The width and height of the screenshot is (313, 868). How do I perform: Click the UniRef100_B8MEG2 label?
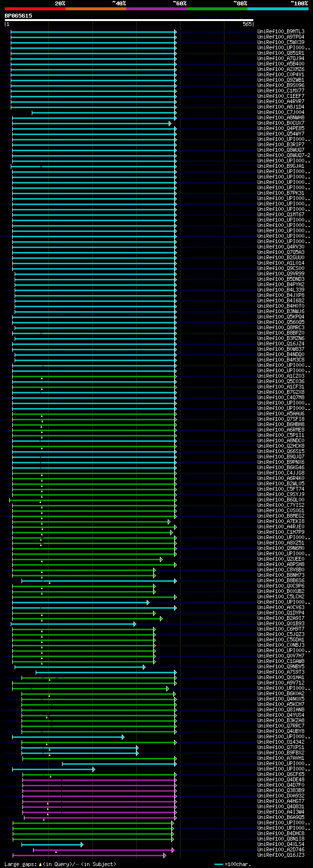[x=281, y=516]
